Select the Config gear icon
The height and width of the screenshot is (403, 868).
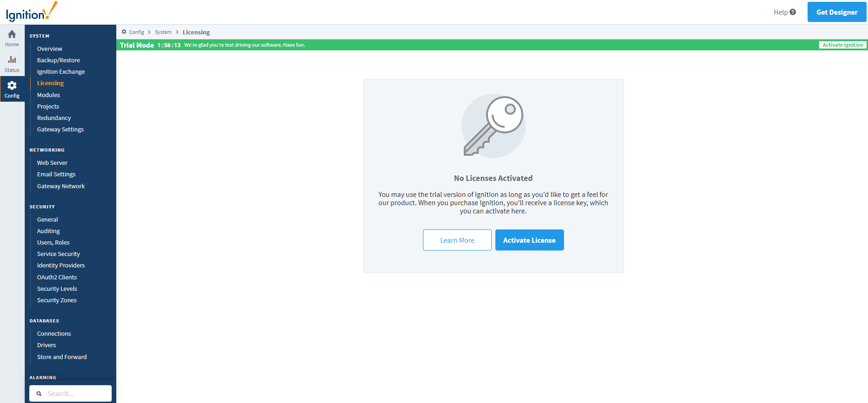(x=12, y=86)
